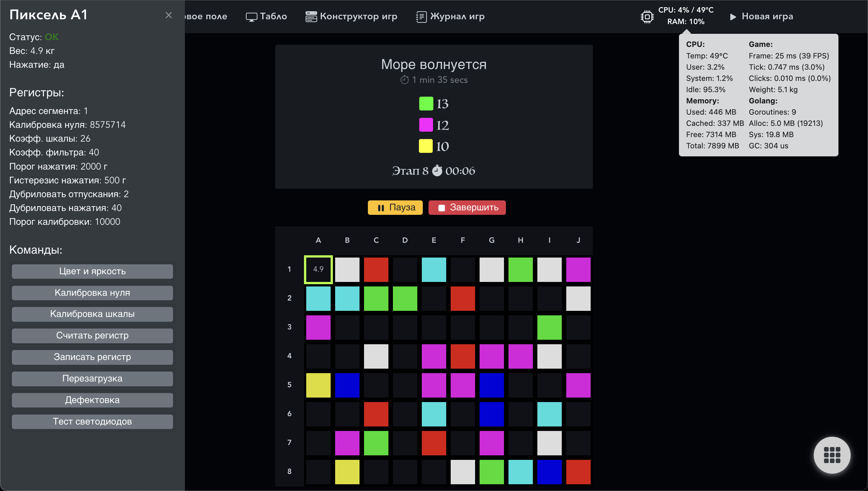Run Калибровка шкалы command
The width and height of the screenshot is (868, 491).
(x=92, y=314)
